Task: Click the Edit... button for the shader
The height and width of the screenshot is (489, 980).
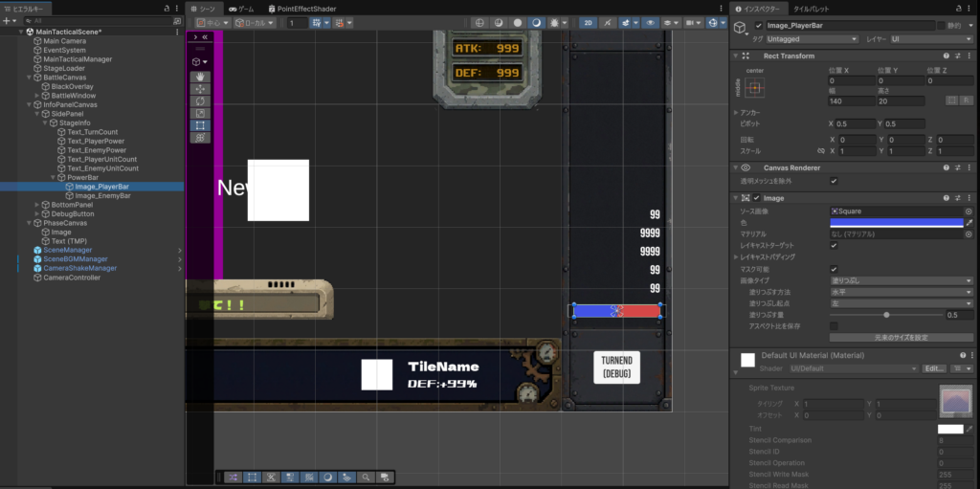Action: pos(934,368)
